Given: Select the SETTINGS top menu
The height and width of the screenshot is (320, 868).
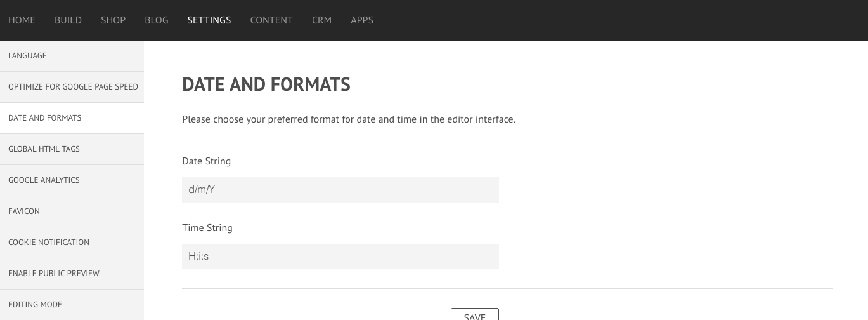Looking at the screenshot, I should tap(209, 20).
